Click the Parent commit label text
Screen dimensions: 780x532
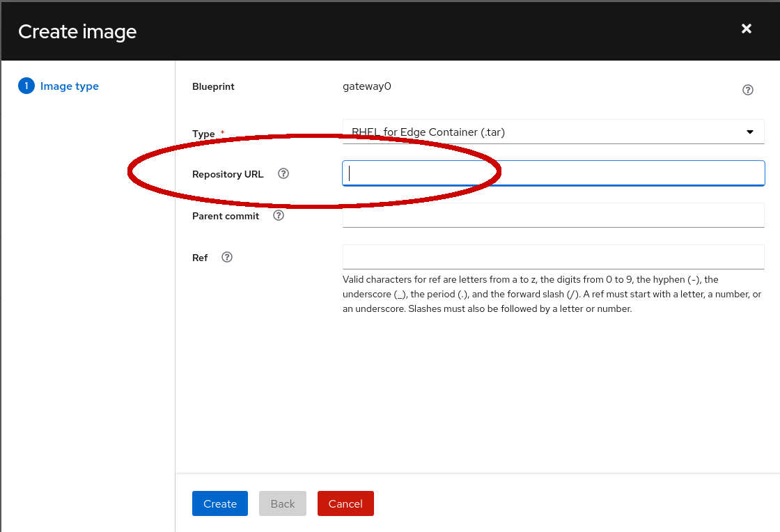(226, 216)
